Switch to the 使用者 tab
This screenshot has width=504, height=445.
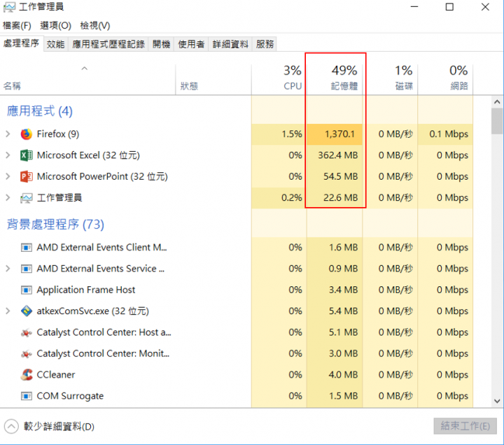pos(191,44)
